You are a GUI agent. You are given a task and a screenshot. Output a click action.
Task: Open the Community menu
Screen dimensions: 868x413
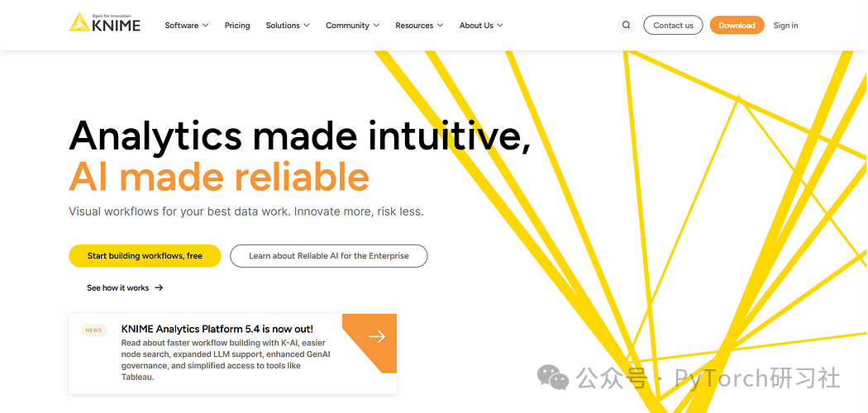pyautogui.click(x=353, y=26)
